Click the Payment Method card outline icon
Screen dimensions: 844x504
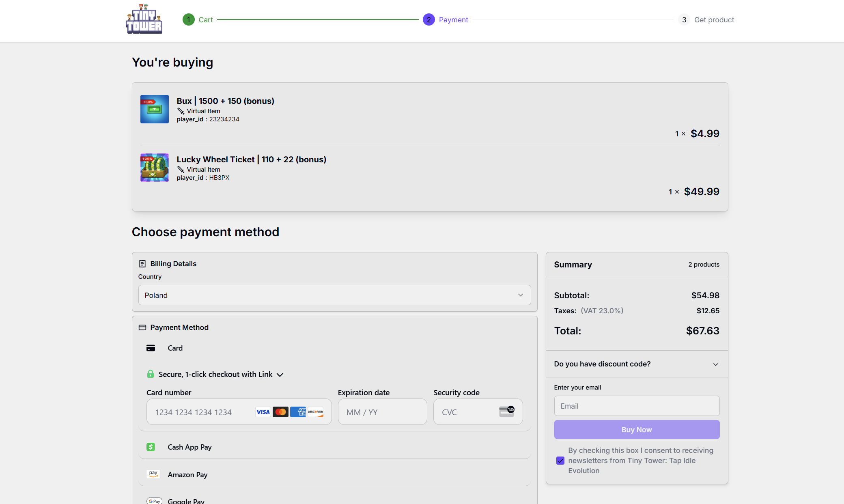[142, 327]
